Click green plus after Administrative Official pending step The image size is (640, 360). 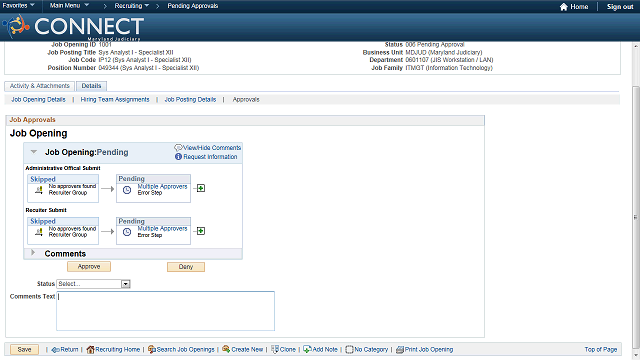click(x=201, y=188)
